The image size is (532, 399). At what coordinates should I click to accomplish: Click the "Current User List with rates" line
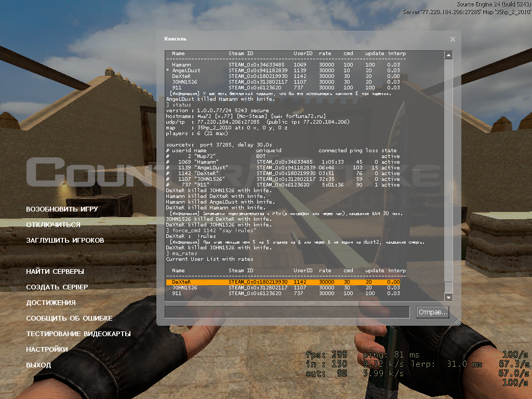[x=209, y=259]
